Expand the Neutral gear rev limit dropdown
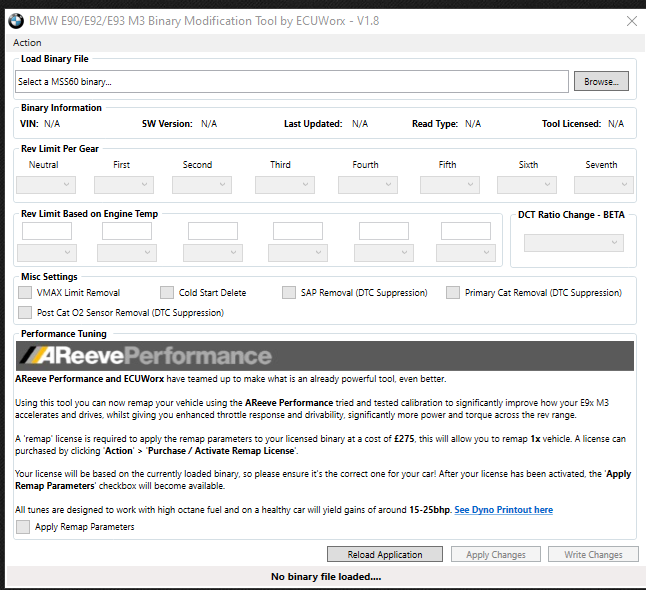 point(46,184)
